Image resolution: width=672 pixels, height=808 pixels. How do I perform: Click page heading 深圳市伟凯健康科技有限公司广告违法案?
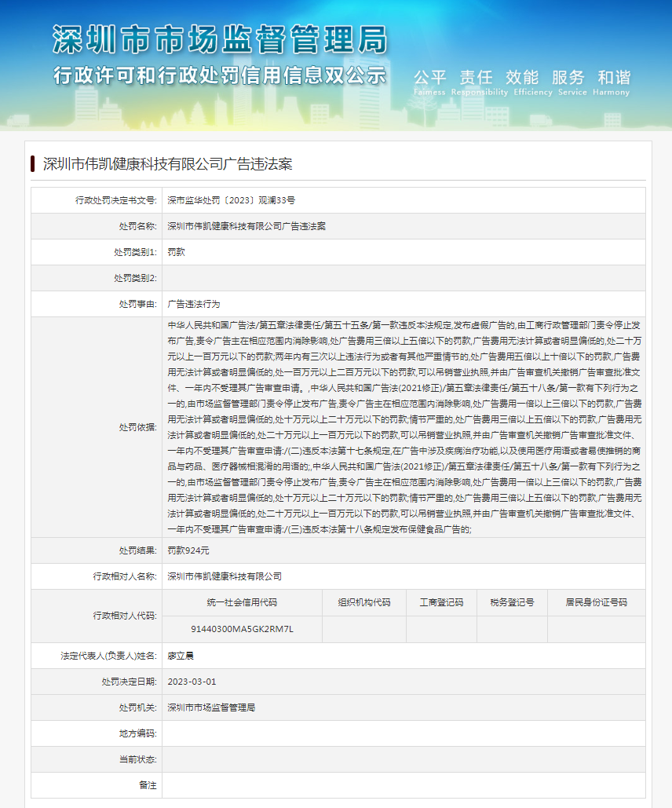pyautogui.click(x=167, y=164)
